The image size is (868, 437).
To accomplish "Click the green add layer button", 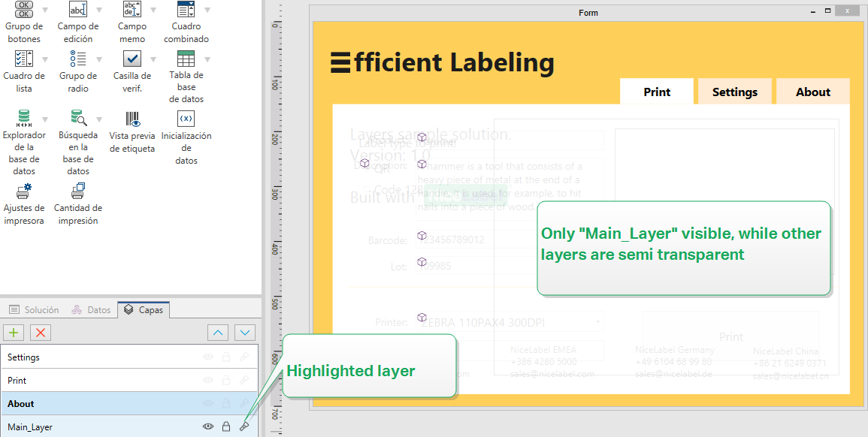I will (x=14, y=333).
